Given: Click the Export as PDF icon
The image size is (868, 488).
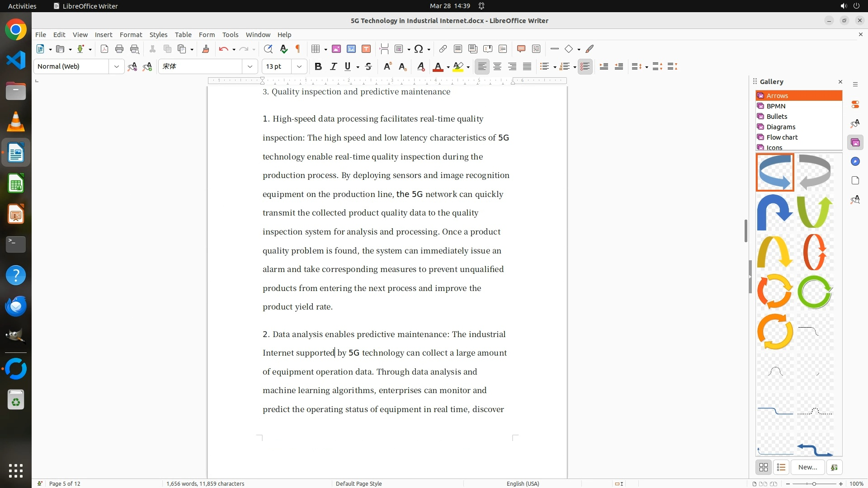Looking at the screenshot, I should (104, 49).
